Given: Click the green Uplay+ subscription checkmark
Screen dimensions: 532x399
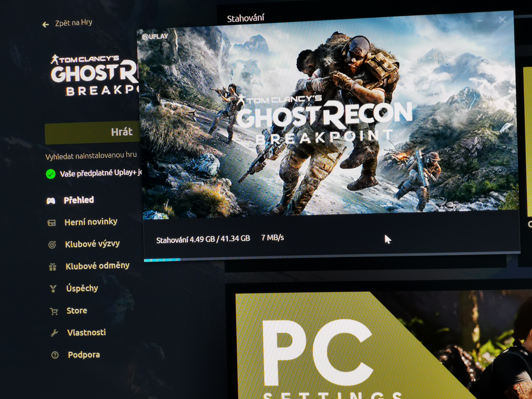Looking at the screenshot, I should tap(51, 174).
